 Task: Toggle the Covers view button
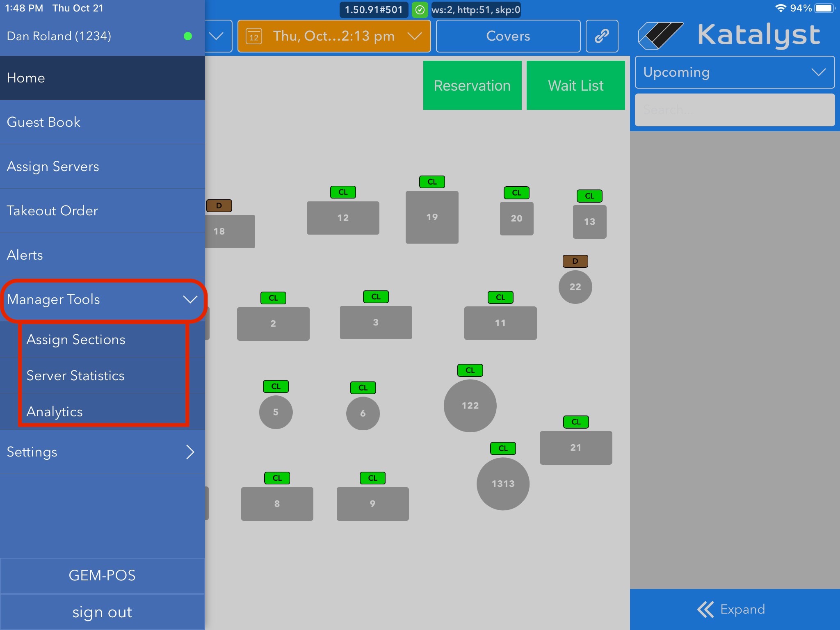coord(508,36)
